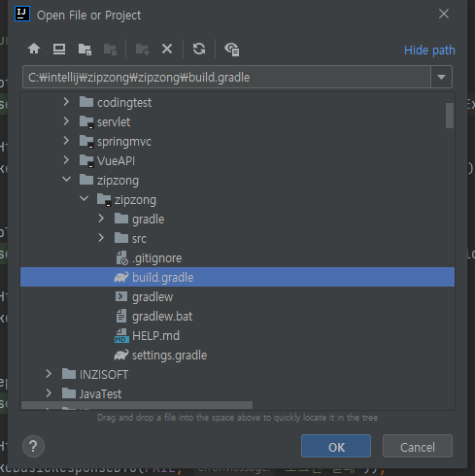Select the VueAPI tree row
Image resolution: width=475 pixels, height=476 pixels.
point(237,161)
